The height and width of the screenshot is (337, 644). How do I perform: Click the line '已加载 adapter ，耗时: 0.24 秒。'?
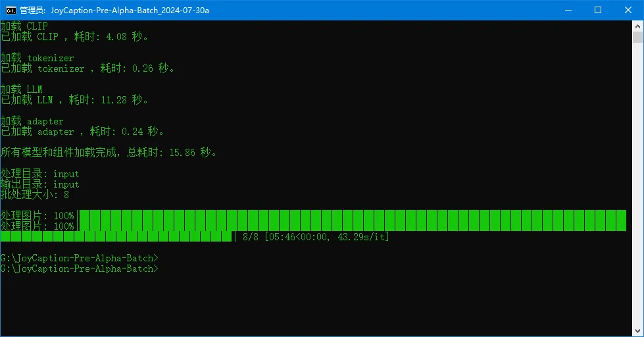tap(82, 132)
